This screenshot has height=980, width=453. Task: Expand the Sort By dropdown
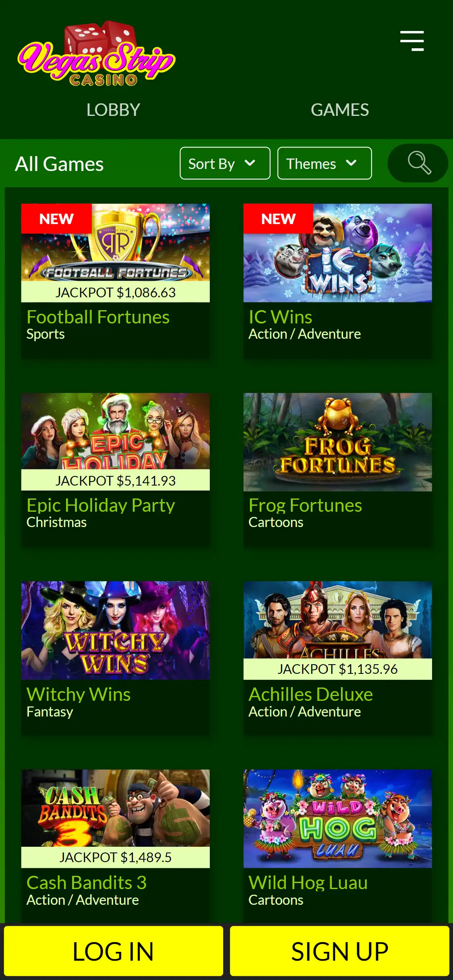[225, 163]
